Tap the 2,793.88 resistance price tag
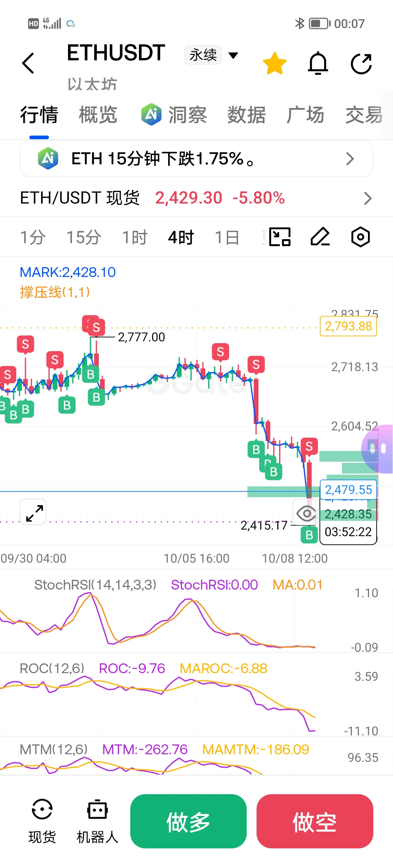The image size is (393, 868). point(348,326)
